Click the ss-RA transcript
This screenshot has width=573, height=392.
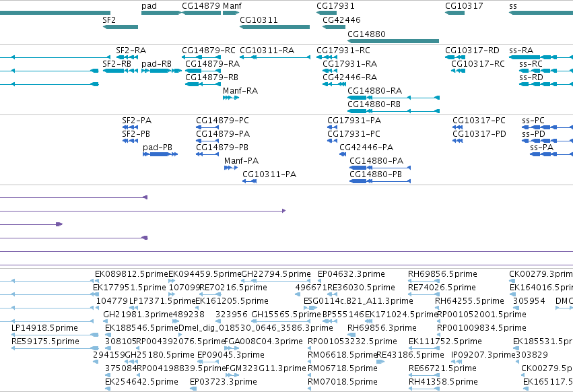tap(541, 57)
